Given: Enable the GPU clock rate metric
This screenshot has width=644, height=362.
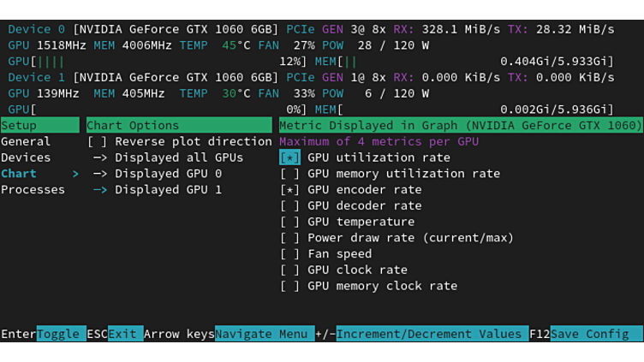Looking at the screenshot, I should click(290, 270).
